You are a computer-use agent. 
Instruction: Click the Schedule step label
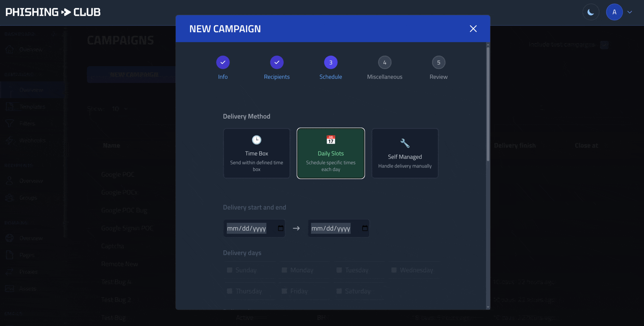click(331, 77)
